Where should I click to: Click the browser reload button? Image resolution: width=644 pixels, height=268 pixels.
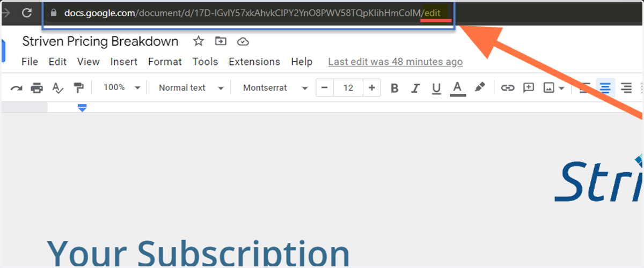[27, 12]
